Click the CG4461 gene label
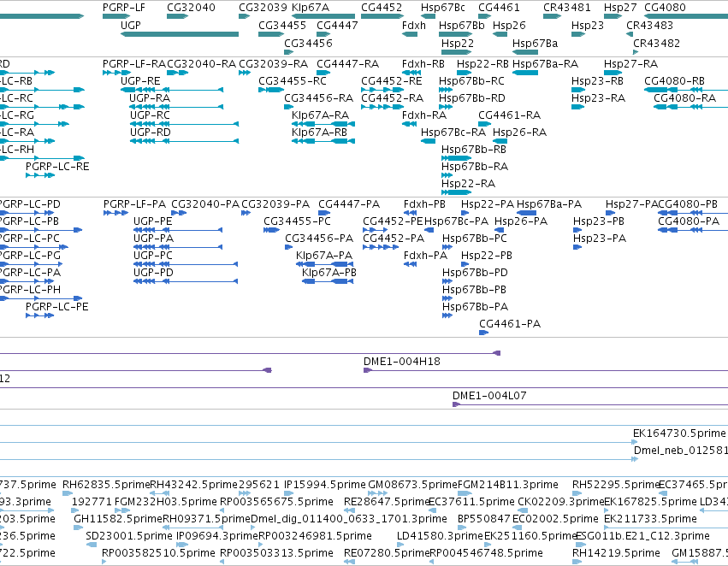 [499, 8]
